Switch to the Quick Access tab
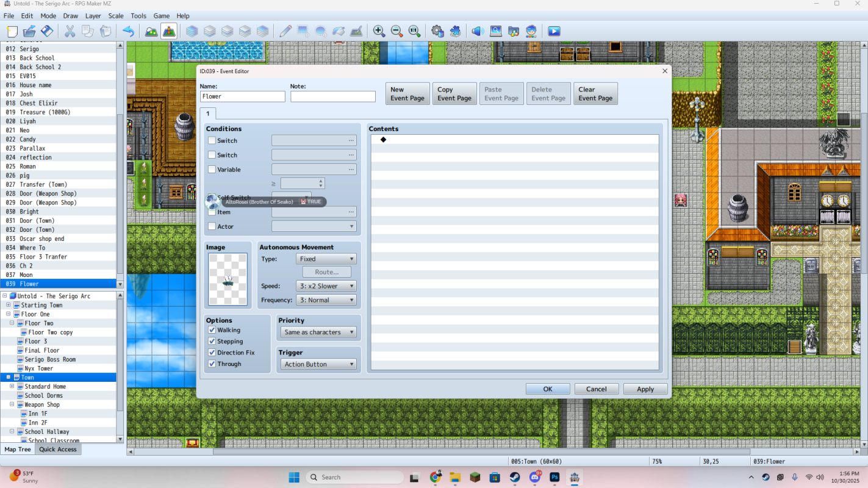The image size is (868, 488). tap(58, 450)
